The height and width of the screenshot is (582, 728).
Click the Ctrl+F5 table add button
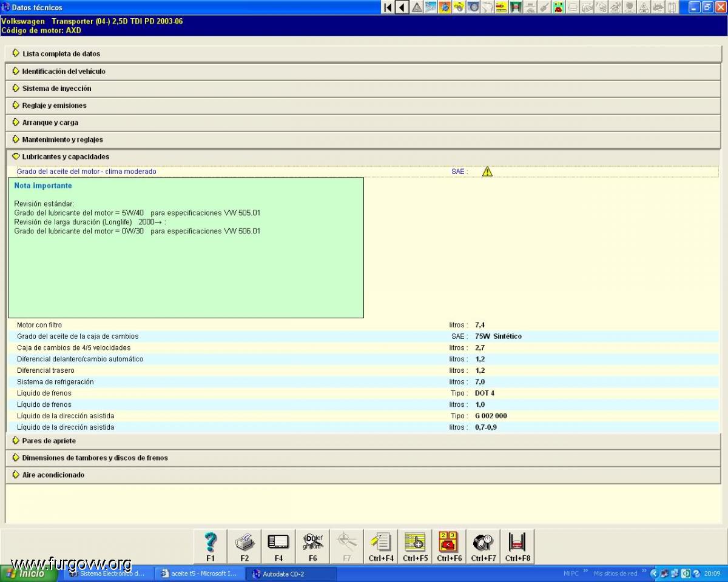point(415,546)
